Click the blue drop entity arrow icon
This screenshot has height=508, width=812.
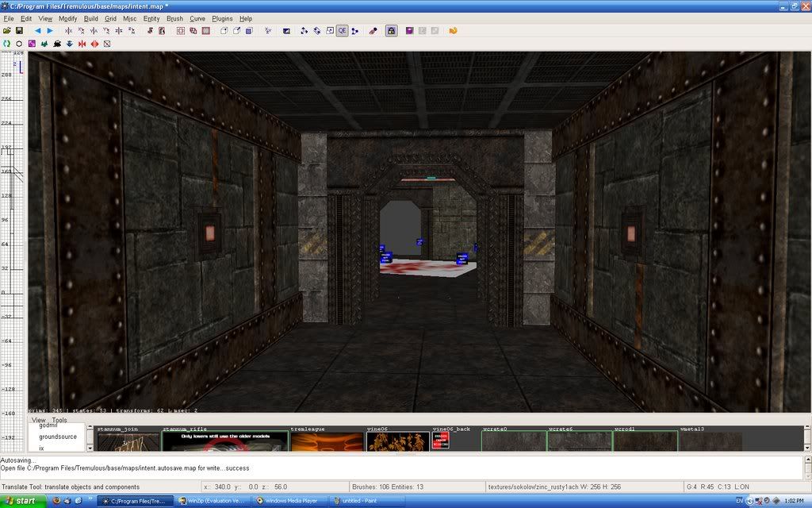70,44
